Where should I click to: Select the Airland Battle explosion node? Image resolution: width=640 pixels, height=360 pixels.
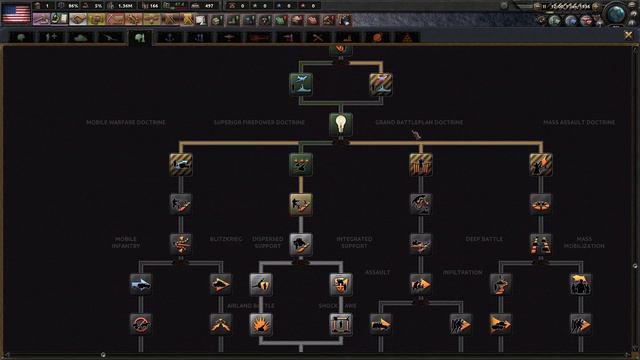point(261,324)
